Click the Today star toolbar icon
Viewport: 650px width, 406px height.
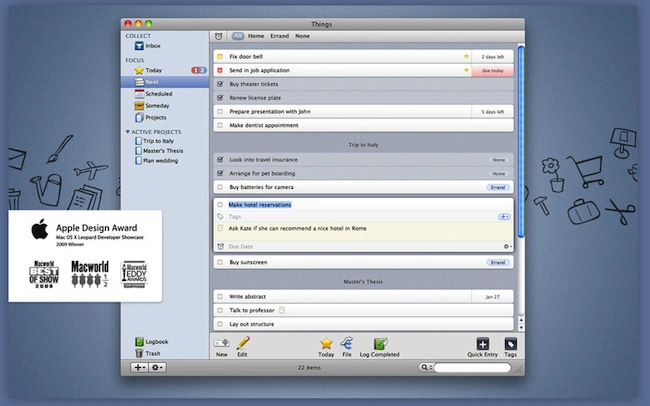pos(326,343)
